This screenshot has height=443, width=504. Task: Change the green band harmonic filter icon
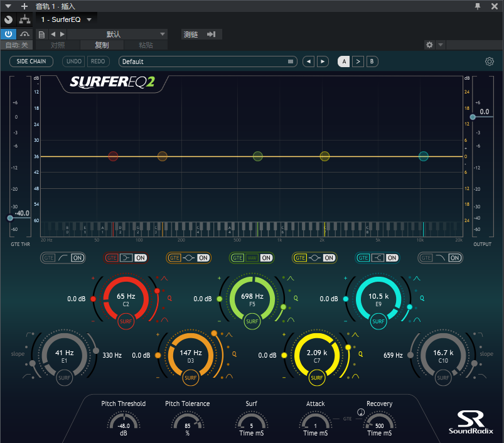tap(252, 258)
